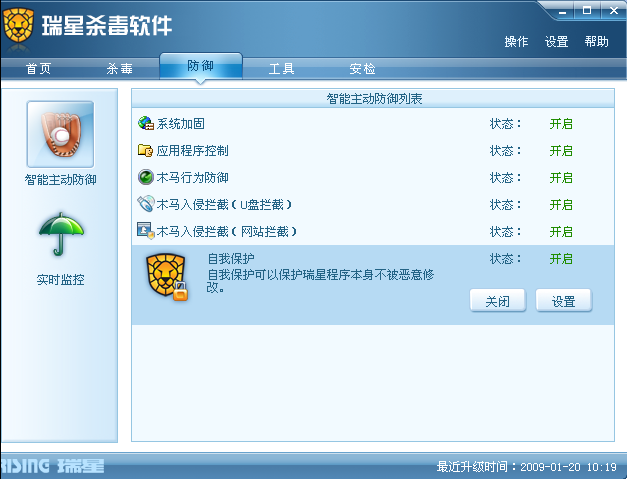Click the U盘拦截 USB drive icon
Viewport: 627px width, 479px height.
(146, 204)
